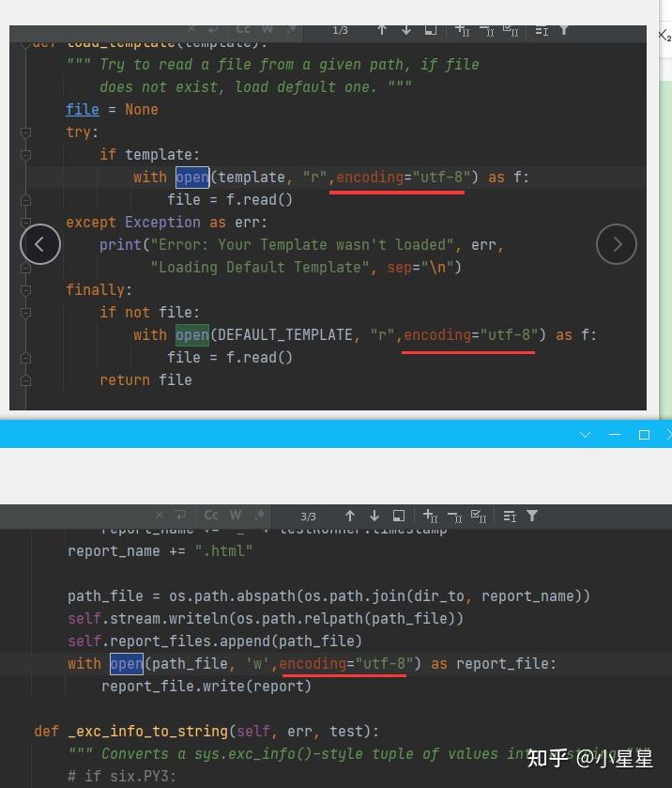Open the filter funnel in 3/3 find bar
672x788 pixels.
click(x=532, y=516)
